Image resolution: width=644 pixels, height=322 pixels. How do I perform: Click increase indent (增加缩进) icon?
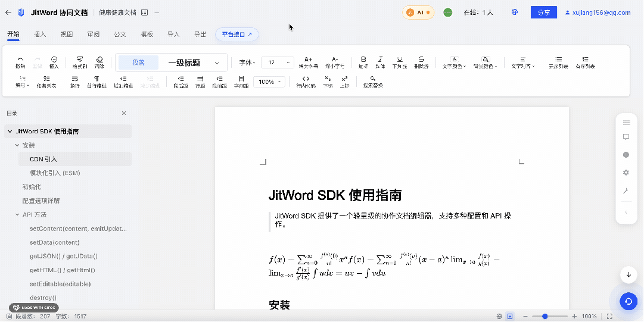123,82
